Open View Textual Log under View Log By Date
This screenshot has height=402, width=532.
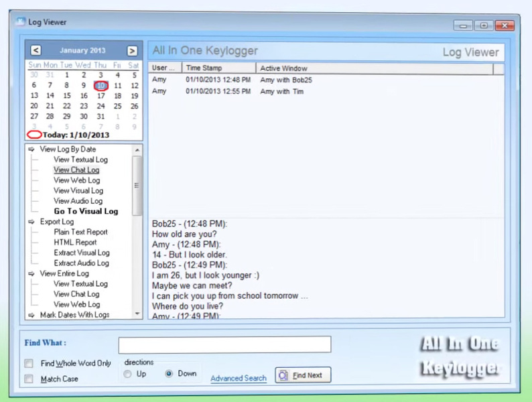click(x=81, y=159)
